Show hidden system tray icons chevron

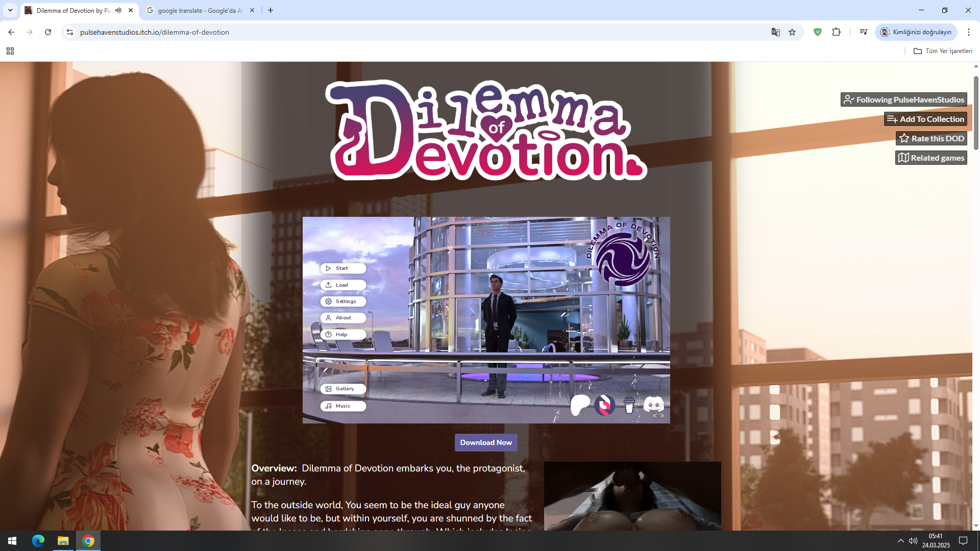900,541
